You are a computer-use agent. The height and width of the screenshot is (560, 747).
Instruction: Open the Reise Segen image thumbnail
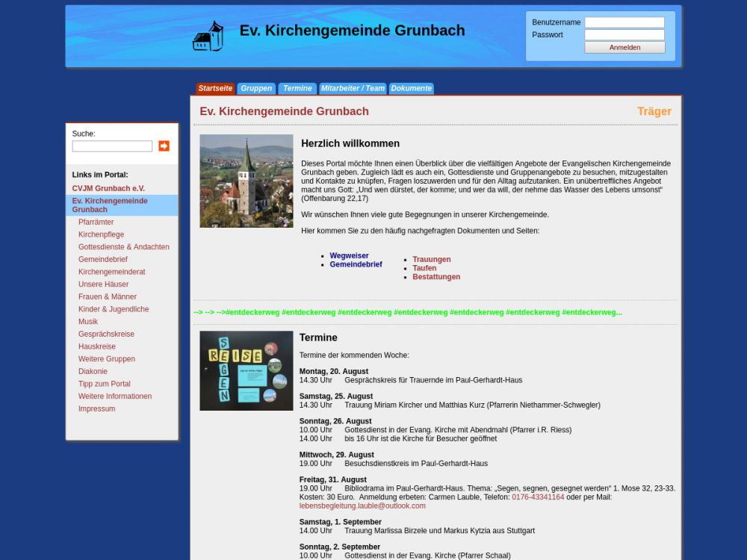tap(246, 370)
